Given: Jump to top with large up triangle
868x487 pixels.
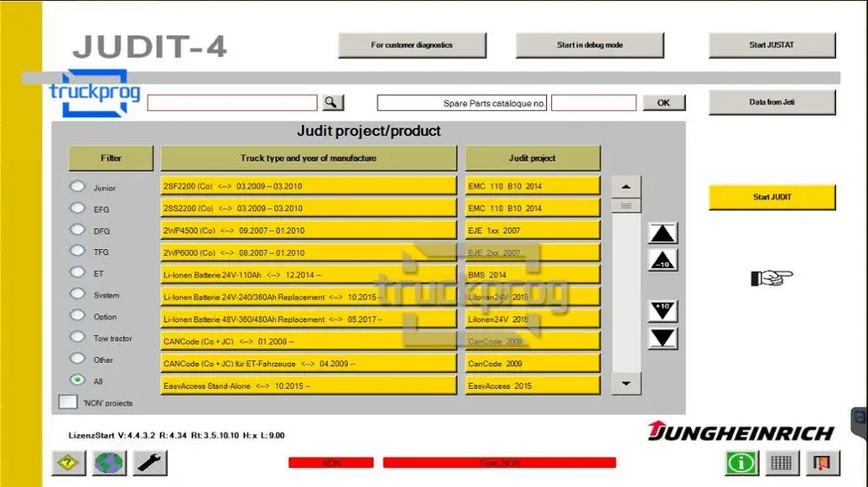Looking at the screenshot, I should tap(662, 234).
